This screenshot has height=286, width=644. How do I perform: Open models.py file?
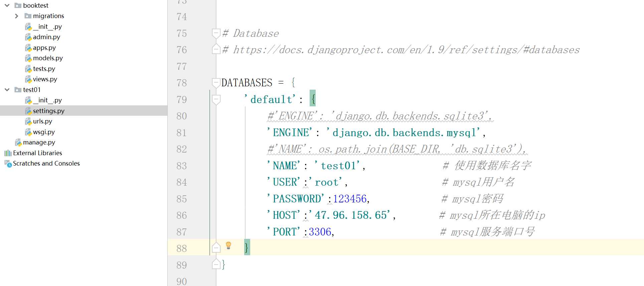coord(48,58)
